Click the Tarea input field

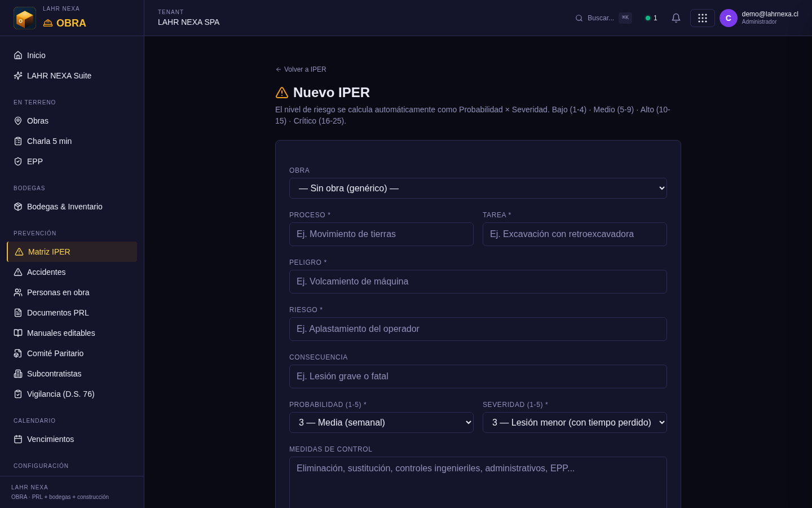[x=575, y=234]
